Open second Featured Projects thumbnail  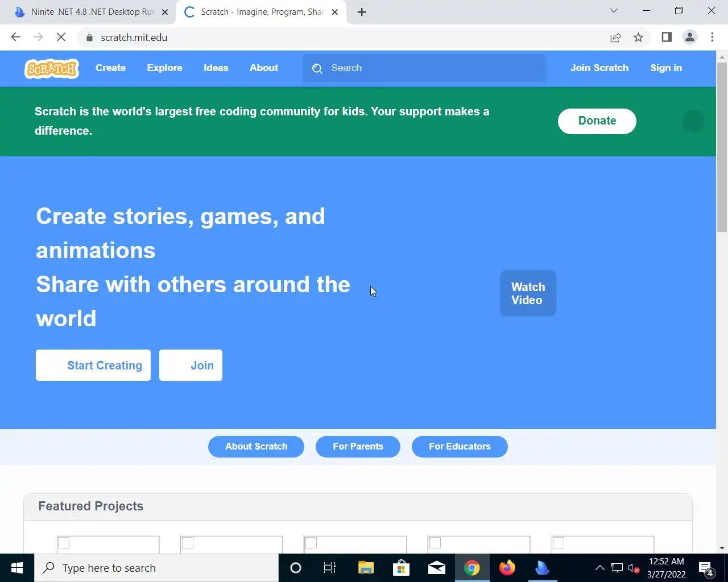coord(231,544)
